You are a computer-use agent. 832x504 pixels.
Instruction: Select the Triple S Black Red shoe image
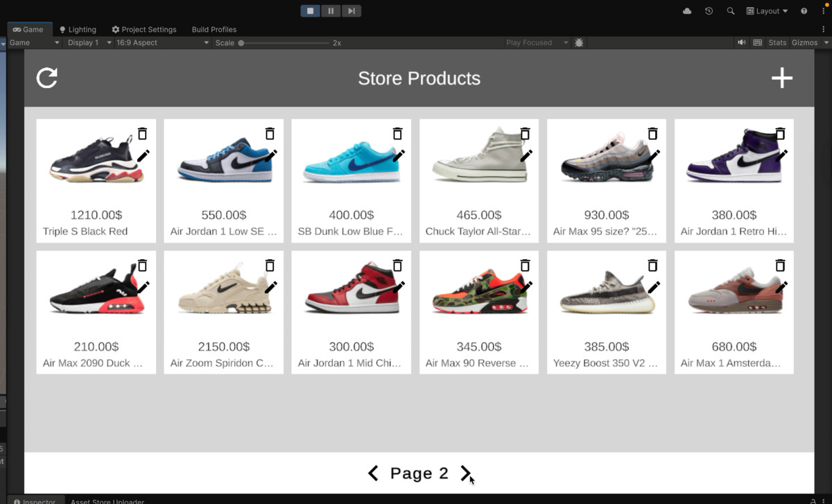coord(96,159)
